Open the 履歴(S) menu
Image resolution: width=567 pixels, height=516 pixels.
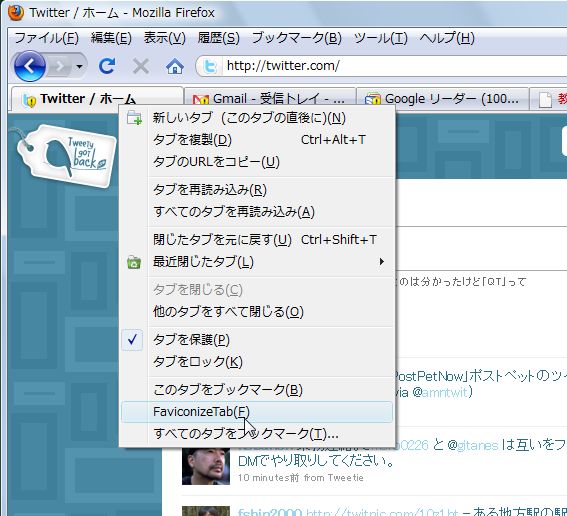pos(218,38)
